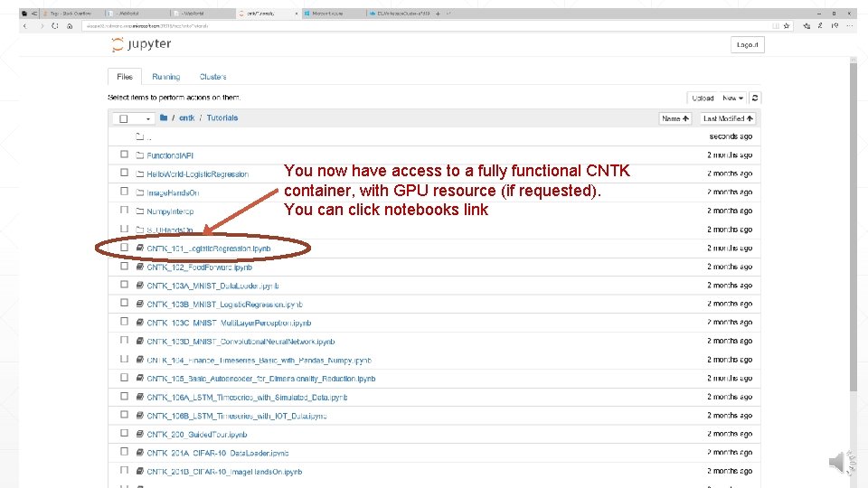This screenshot has width=868, height=488.
Task: Check the HelloWorld-LogisticRegression checkbox
Action: click(x=125, y=174)
